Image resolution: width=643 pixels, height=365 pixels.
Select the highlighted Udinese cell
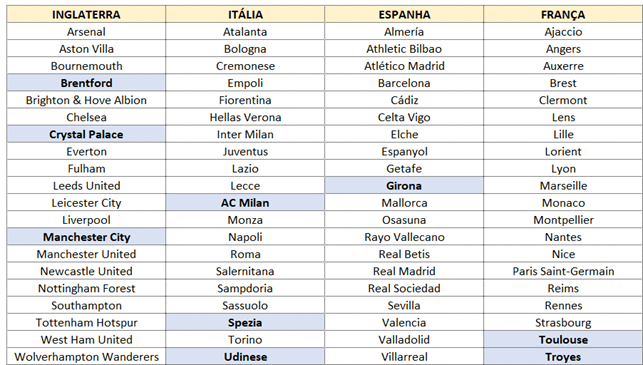pos(245,356)
